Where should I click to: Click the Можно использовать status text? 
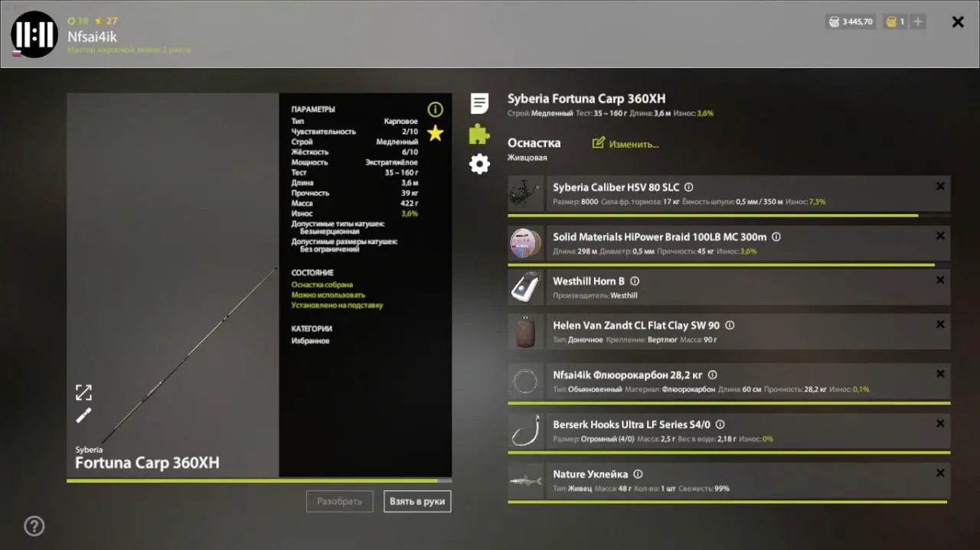[328, 295]
